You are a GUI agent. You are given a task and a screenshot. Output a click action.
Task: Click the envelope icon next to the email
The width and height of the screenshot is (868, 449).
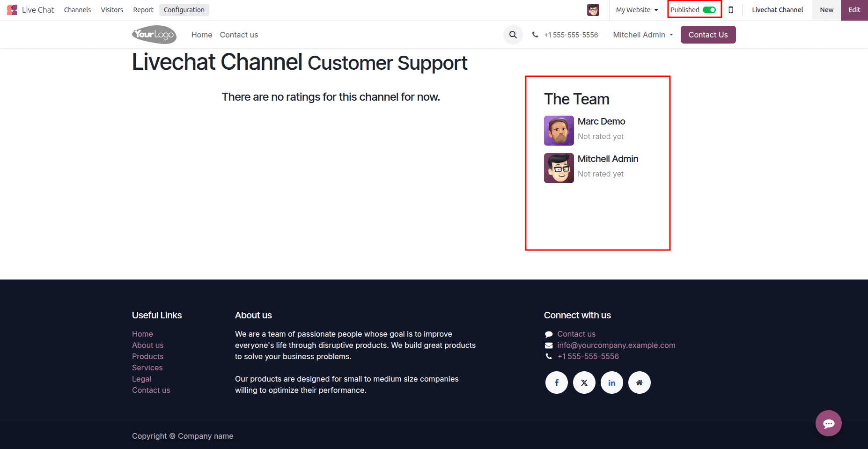pyautogui.click(x=549, y=345)
